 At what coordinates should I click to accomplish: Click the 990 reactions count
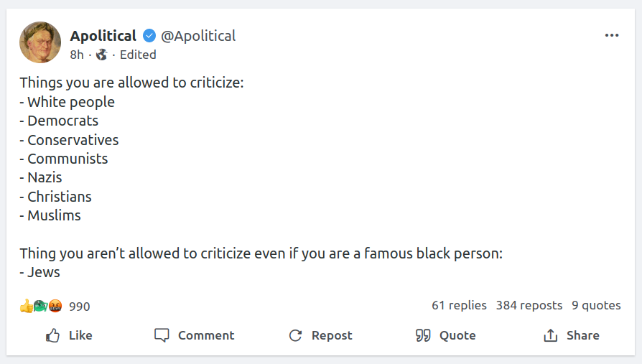[80, 307]
